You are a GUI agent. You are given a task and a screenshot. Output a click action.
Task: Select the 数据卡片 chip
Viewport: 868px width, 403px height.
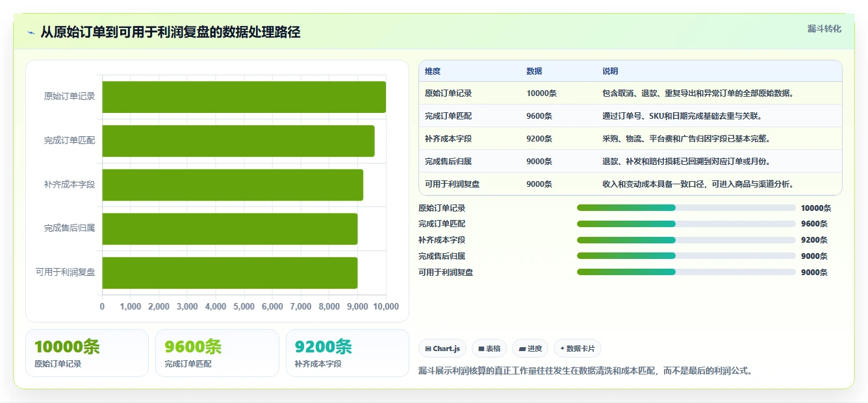(578, 348)
